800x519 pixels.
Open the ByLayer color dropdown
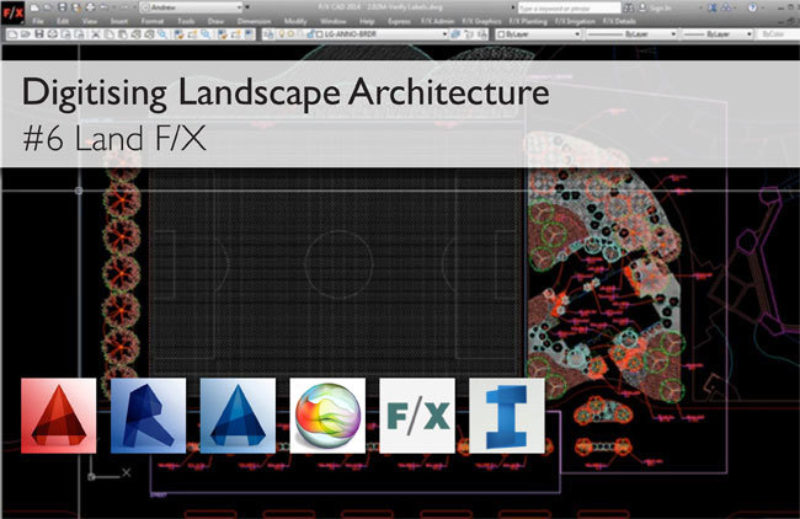coord(538,34)
